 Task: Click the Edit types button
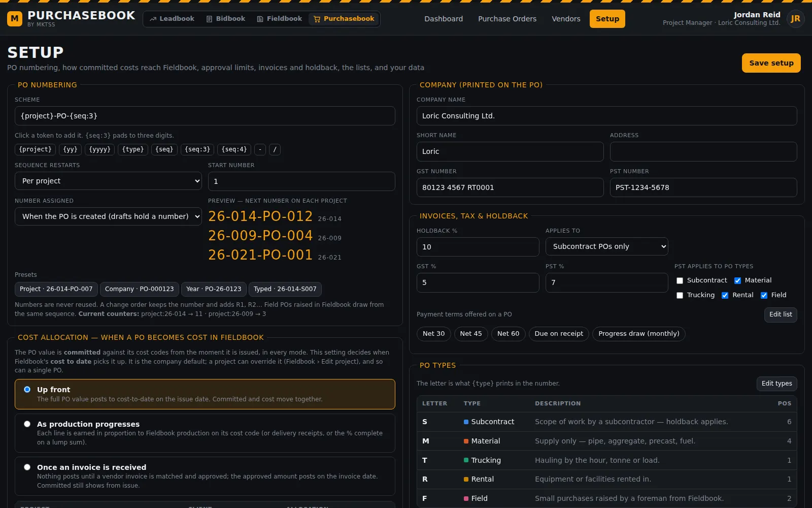776,384
